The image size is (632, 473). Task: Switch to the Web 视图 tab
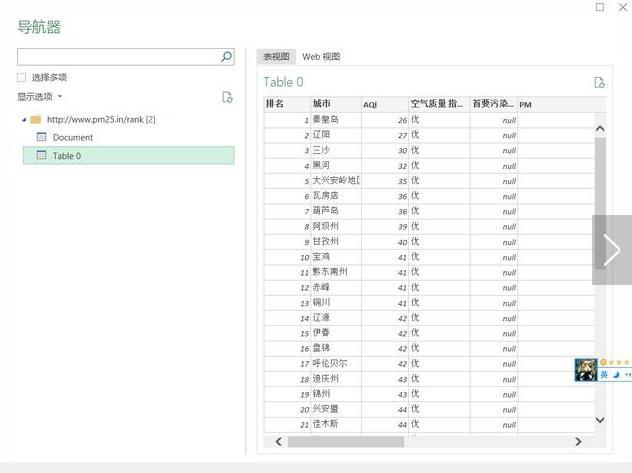pos(321,57)
